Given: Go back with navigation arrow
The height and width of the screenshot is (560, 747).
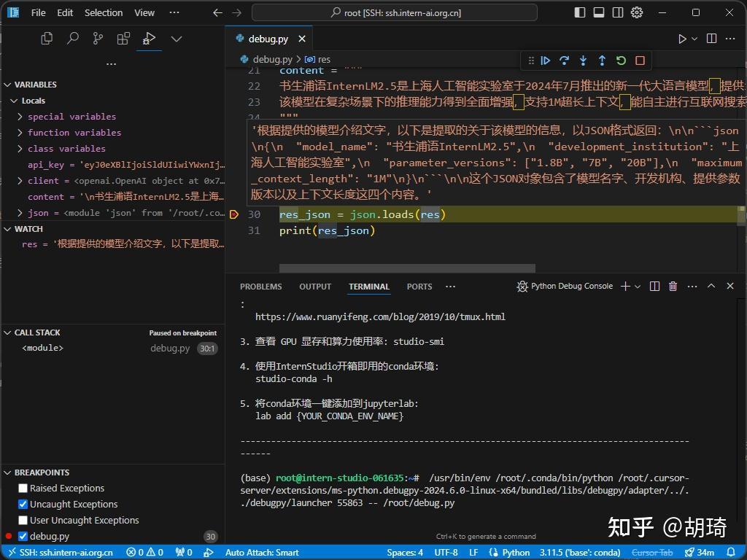Looking at the screenshot, I should [217, 13].
